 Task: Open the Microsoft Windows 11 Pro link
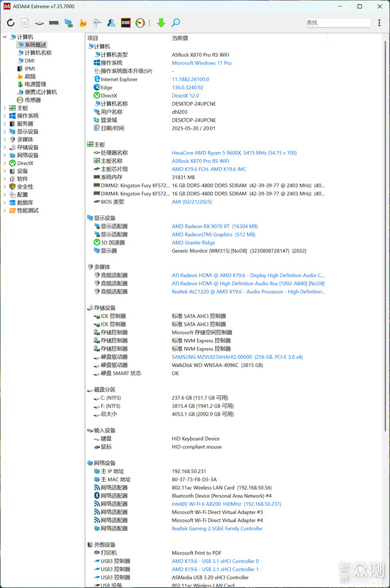pos(202,63)
